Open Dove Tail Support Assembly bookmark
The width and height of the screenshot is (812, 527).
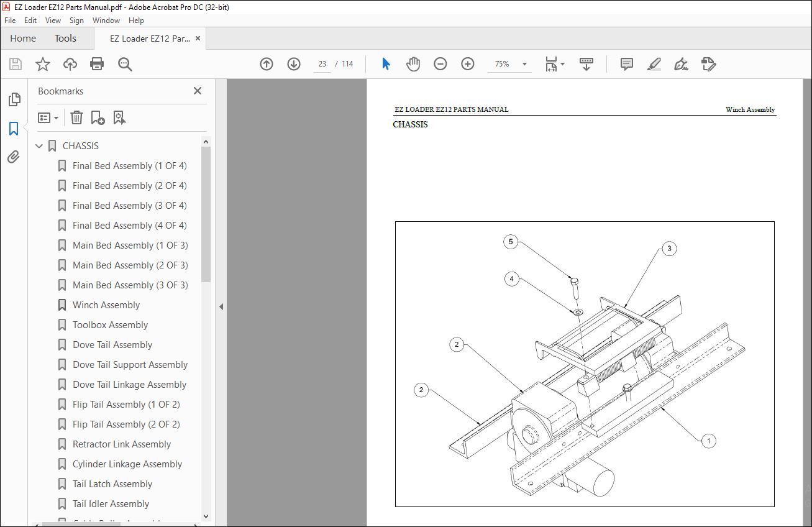click(x=130, y=365)
